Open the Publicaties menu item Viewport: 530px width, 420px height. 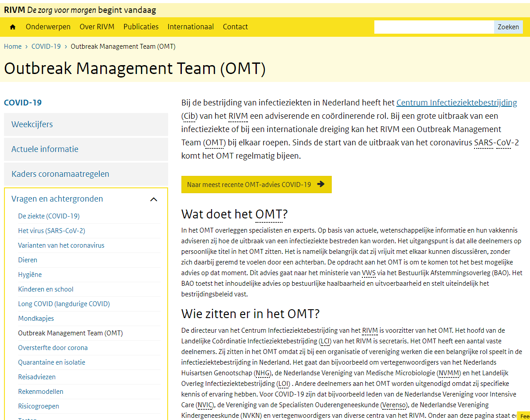tap(141, 27)
